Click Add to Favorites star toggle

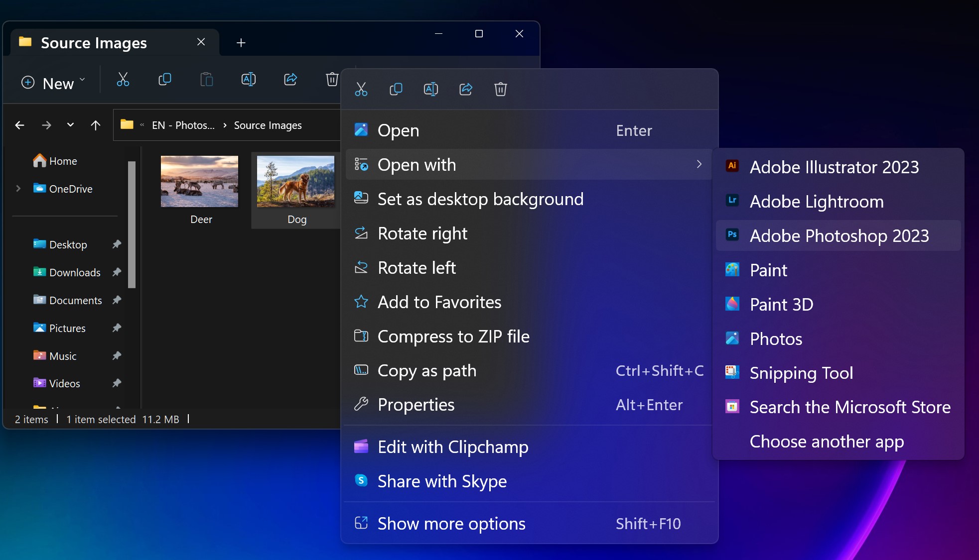tap(361, 302)
